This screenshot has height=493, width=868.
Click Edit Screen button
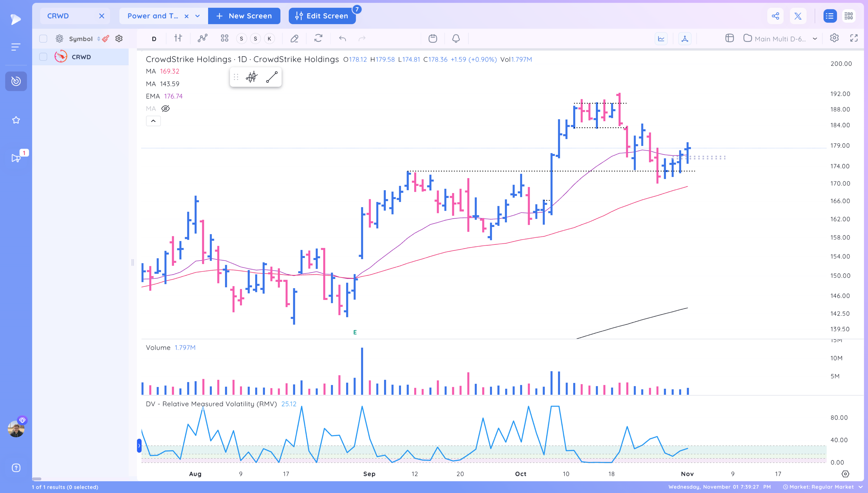(x=322, y=16)
